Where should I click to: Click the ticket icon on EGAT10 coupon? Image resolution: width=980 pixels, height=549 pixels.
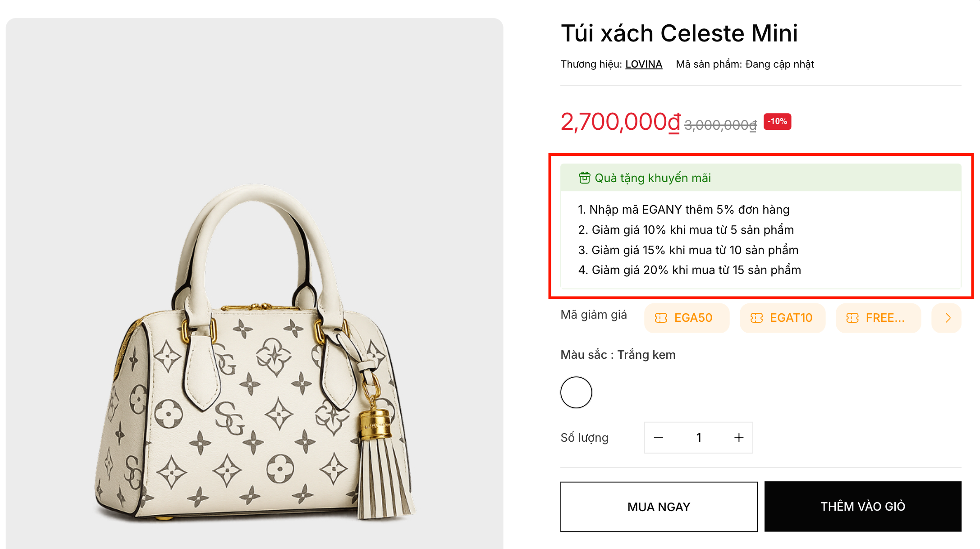point(756,318)
